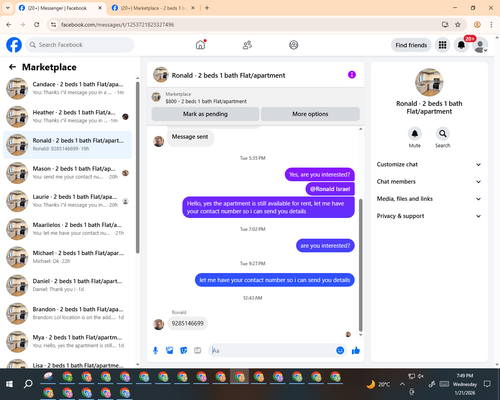Open Heather conversation
This screenshot has height=400, width=500.
[x=68, y=116]
